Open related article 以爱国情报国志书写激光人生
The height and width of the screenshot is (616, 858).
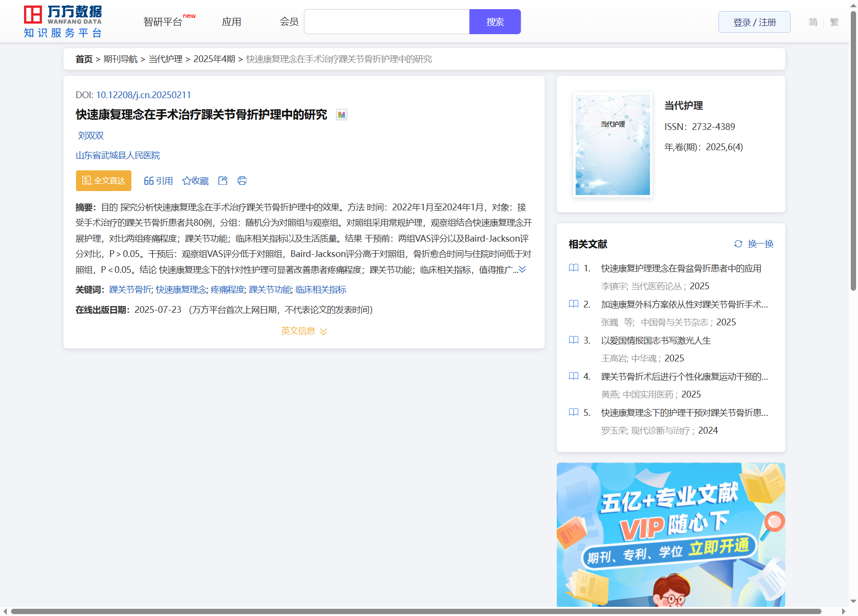[656, 341]
